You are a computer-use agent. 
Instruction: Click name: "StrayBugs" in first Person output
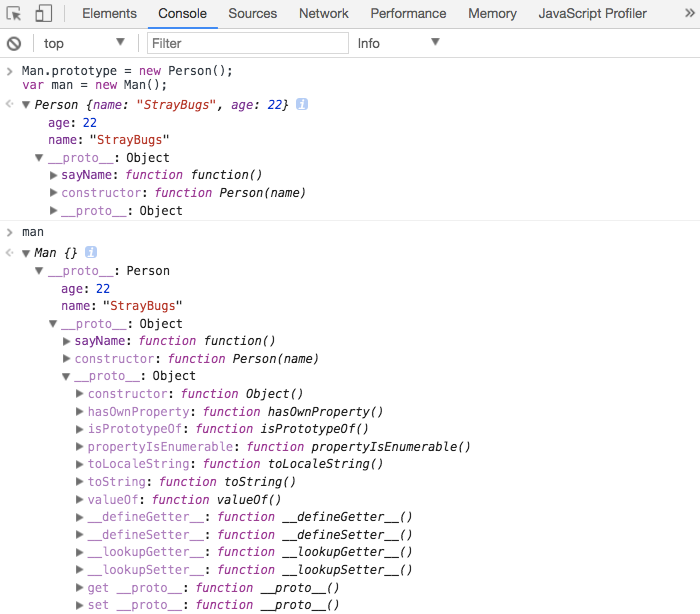[108, 140]
